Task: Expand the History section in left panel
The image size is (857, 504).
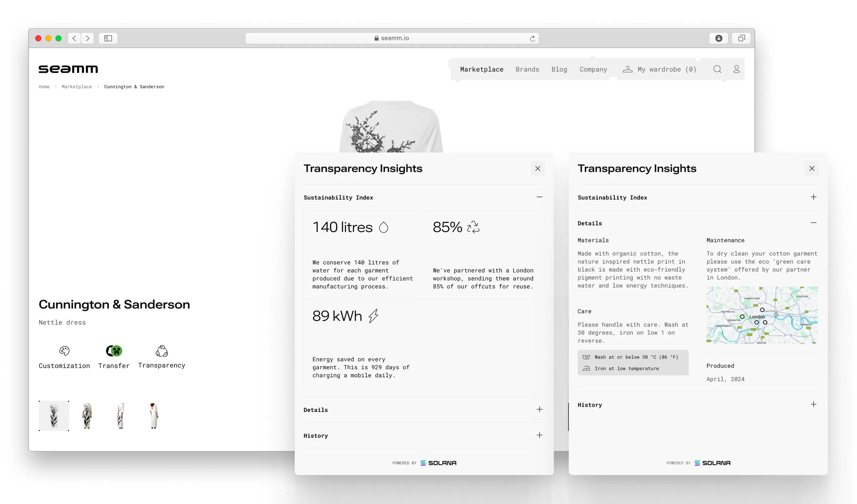Action: 539,435
